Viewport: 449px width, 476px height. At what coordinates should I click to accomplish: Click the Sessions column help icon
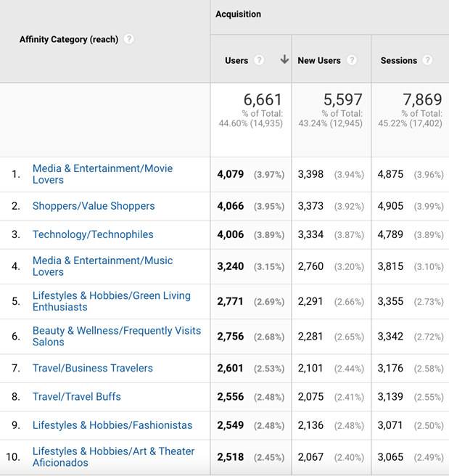pyautogui.click(x=427, y=60)
